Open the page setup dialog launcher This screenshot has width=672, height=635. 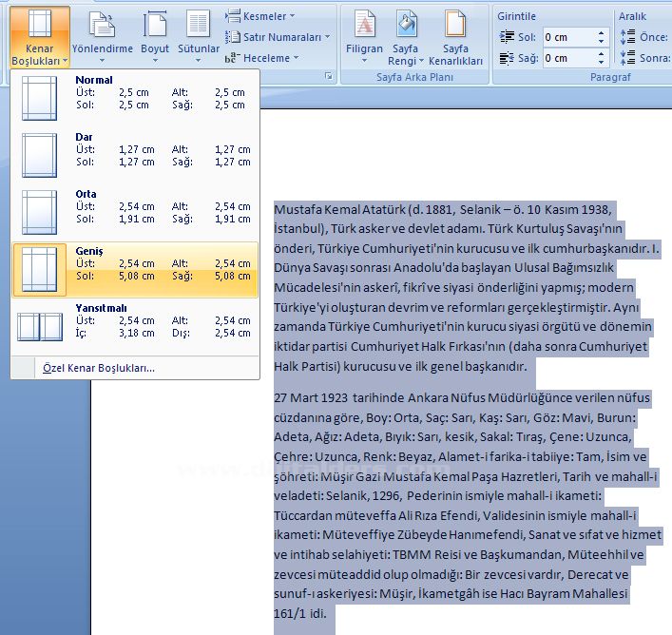(x=329, y=76)
